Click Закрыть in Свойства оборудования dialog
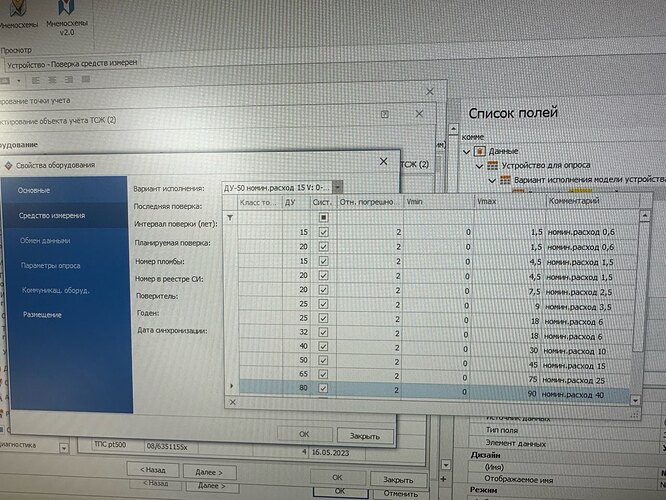 [x=365, y=436]
